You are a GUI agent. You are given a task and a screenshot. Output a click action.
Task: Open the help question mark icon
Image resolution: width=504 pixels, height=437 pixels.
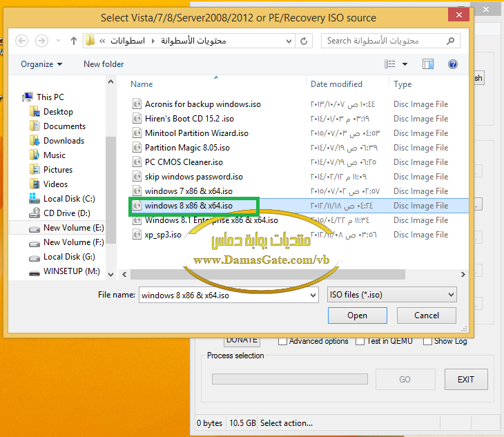[x=453, y=64]
